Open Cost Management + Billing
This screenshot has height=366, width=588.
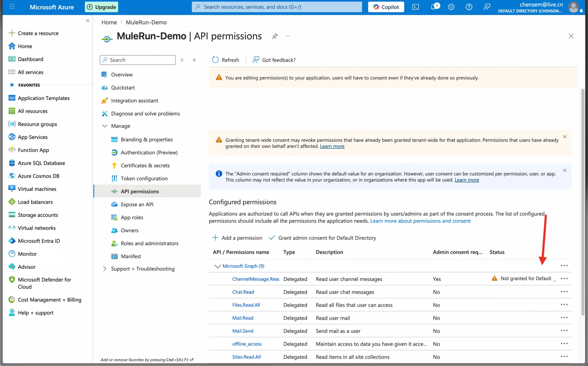(50, 300)
